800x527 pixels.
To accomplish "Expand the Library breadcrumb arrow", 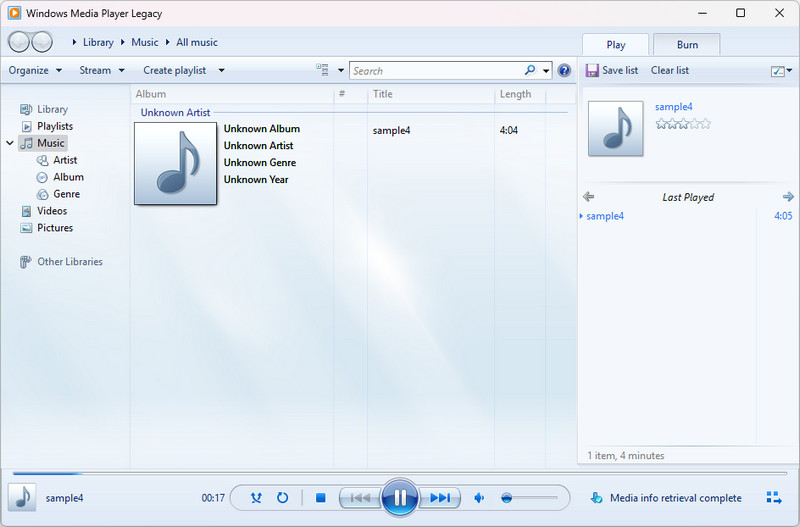I will (74, 42).
